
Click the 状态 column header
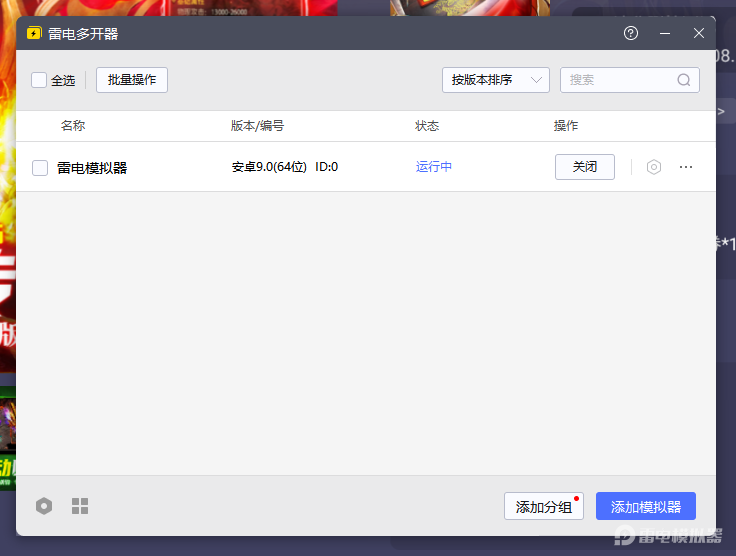[427, 126]
